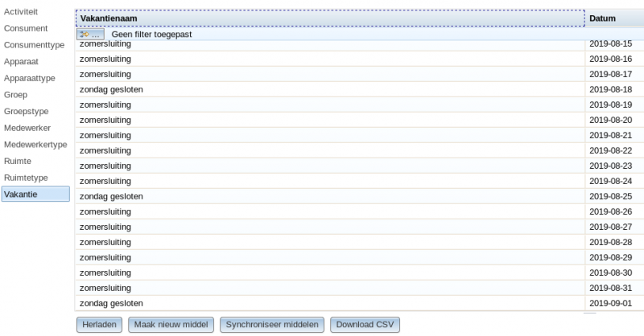644x336 pixels.
Task: Select zomersluiting row dated 2019-08-31
Action: [x=359, y=288]
